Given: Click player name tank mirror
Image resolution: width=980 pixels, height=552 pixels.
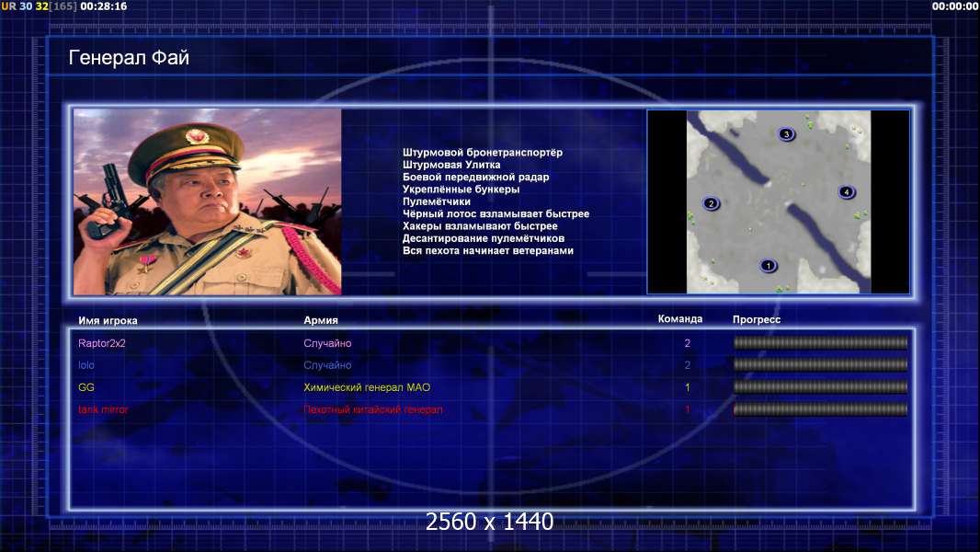Looking at the screenshot, I should click(103, 409).
